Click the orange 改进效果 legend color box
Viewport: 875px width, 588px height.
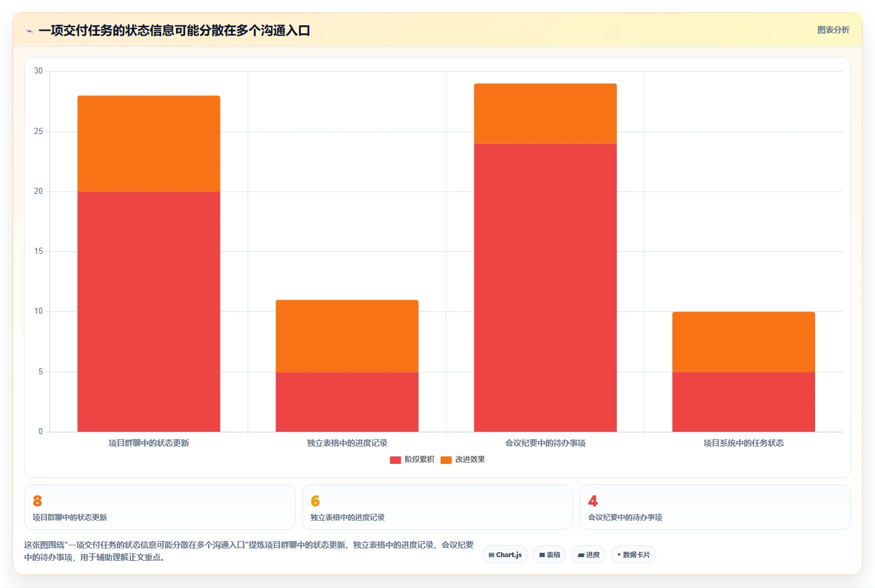(x=446, y=460)
